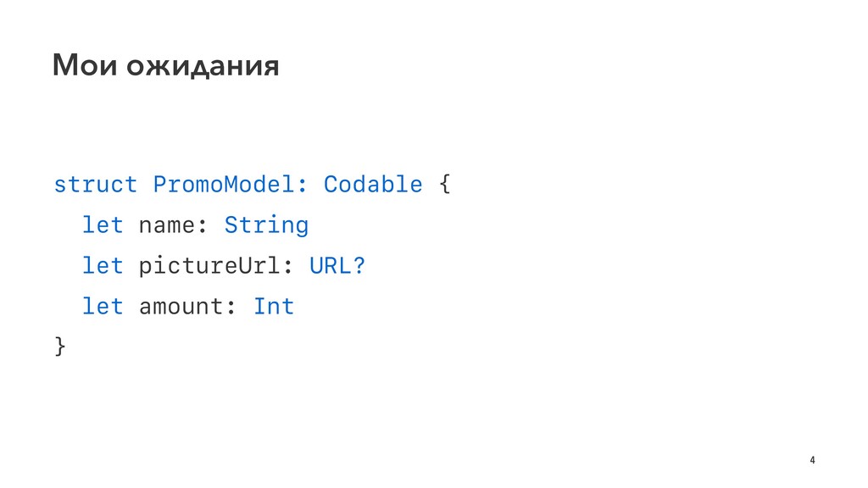Click the slide number 4
The image size is (868, 488).
(x=812, y=460)
